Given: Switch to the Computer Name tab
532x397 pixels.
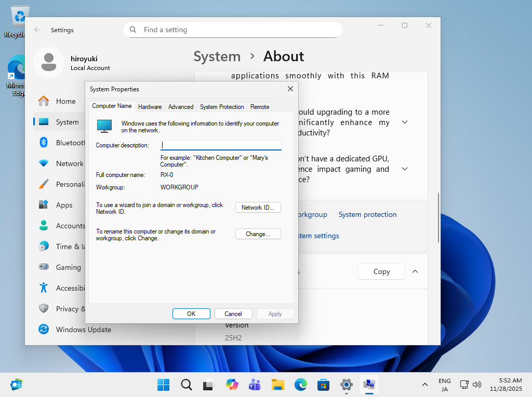Looking at the screenshot, I should click(x=112, y=106).
